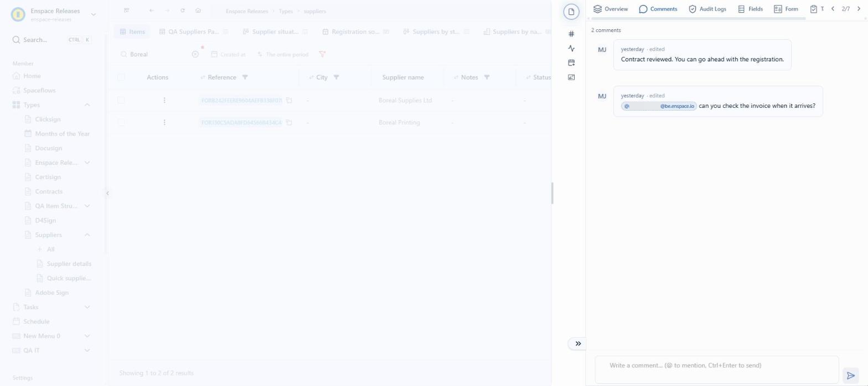Focus the Write a comment input box

click(x=717, y=369)
